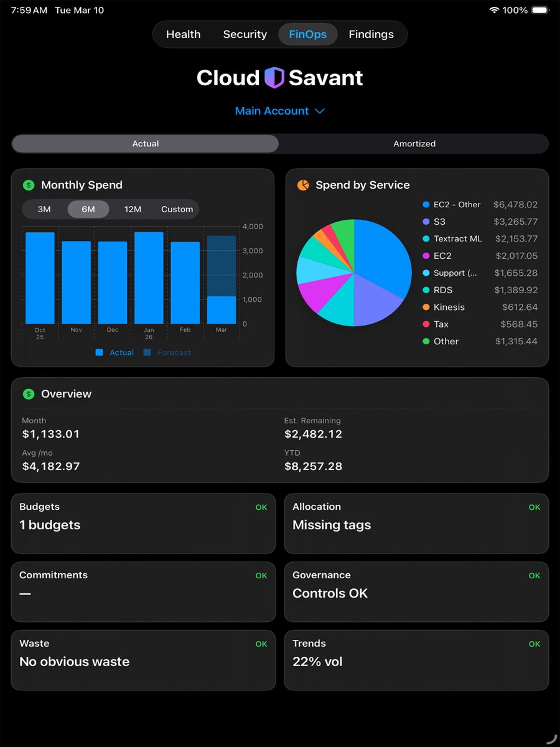Open the Commitments card
Viewport: 560px width, 747px height.
143,592
